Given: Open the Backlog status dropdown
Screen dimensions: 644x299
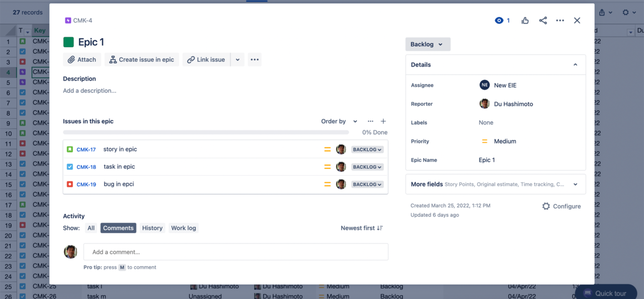Looking at the screenshot, I should point(428,44).
